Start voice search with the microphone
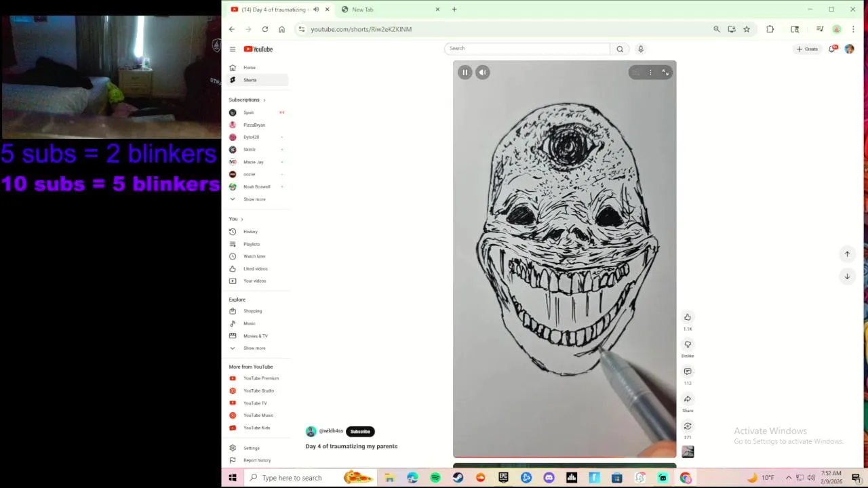Viewport: 868px width, 488px height. tap(640, 49)
